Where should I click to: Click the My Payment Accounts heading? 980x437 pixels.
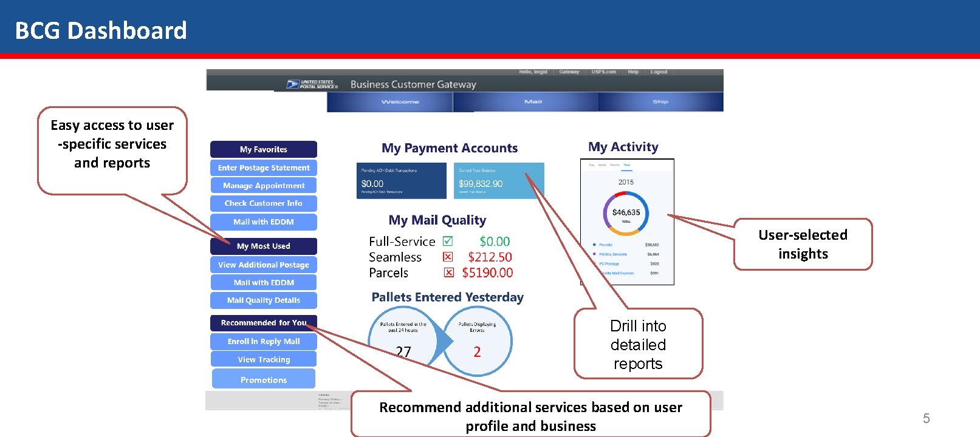coord(450,148)
